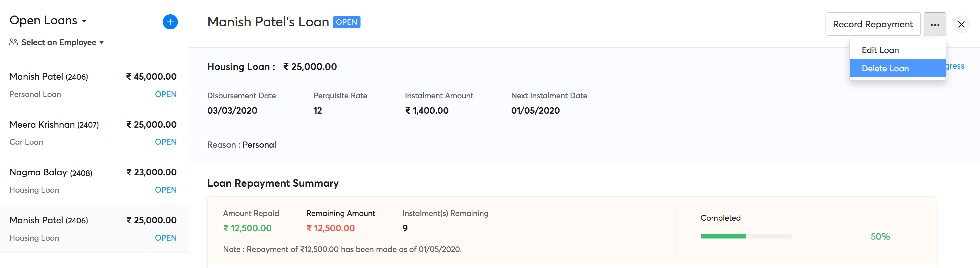
Task: Click the 50% completion percentage
Action: tap(880, 237)
